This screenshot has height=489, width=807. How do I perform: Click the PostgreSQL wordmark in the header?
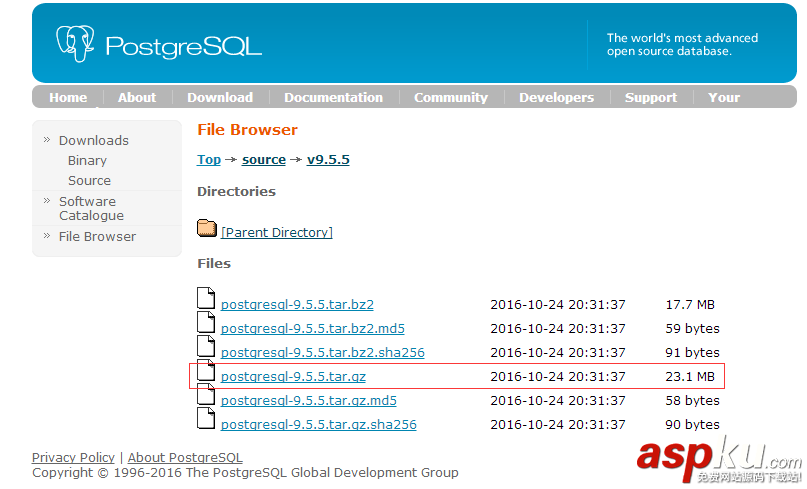tap(184, 47)
